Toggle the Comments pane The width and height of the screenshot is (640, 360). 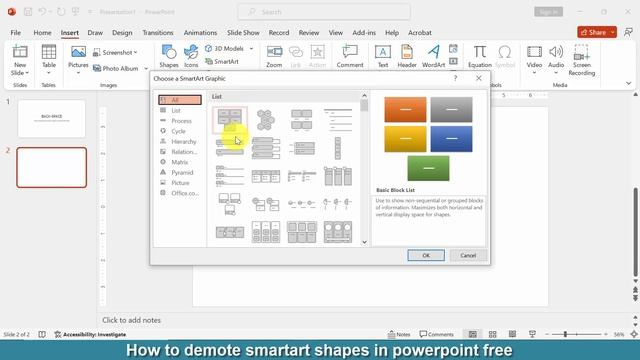436,334
